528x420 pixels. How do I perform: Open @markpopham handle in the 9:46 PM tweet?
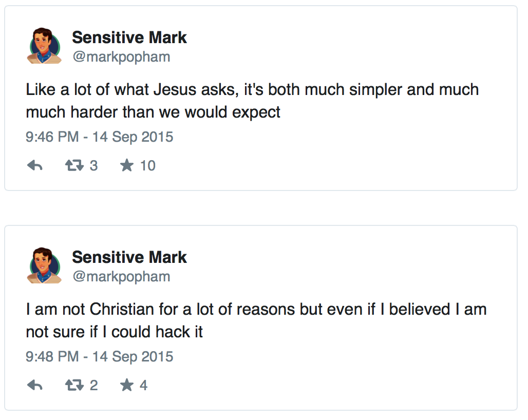coord(121,56)
